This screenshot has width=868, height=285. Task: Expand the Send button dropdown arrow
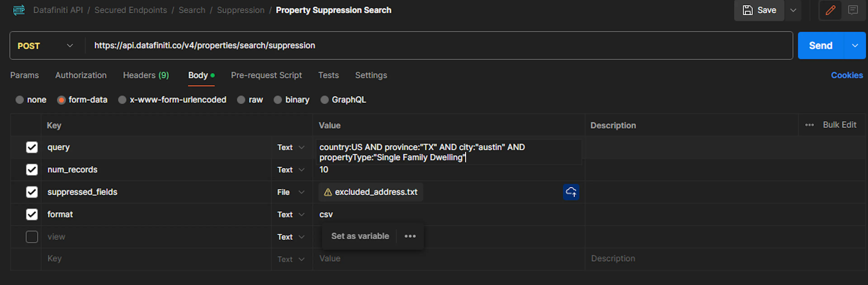[855, 45]
